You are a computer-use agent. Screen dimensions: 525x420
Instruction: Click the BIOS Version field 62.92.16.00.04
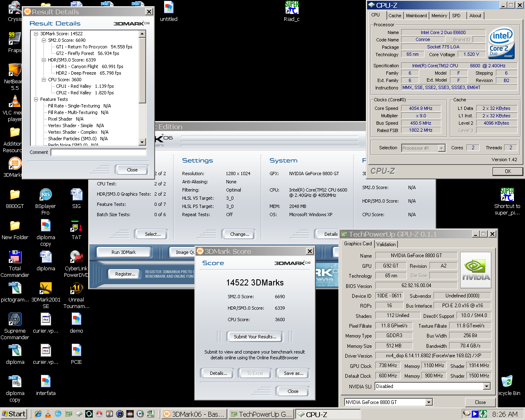pos(416,285)
